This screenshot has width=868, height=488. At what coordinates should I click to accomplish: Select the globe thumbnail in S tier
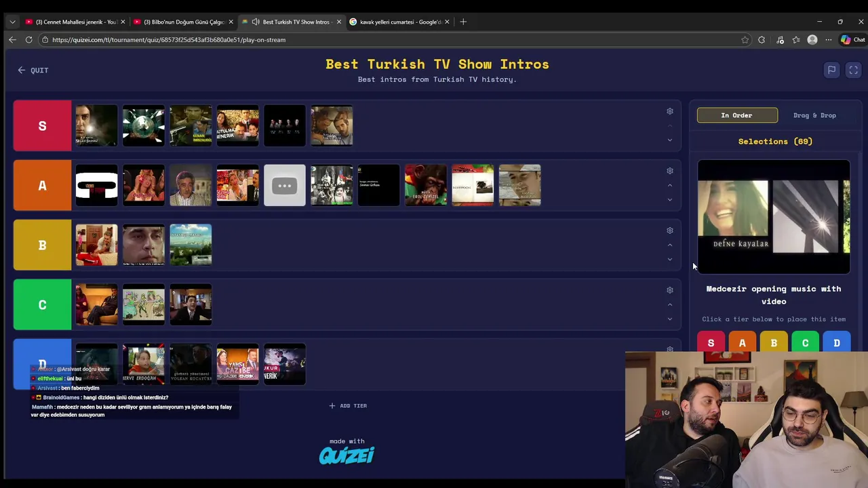click(x=143, y=125)
